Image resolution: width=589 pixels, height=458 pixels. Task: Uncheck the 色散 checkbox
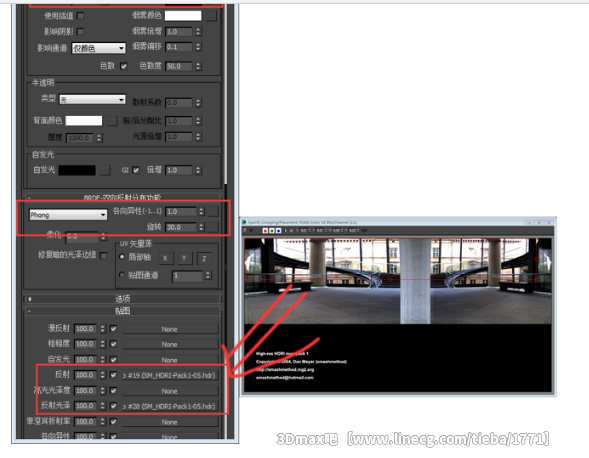(123, 66)
